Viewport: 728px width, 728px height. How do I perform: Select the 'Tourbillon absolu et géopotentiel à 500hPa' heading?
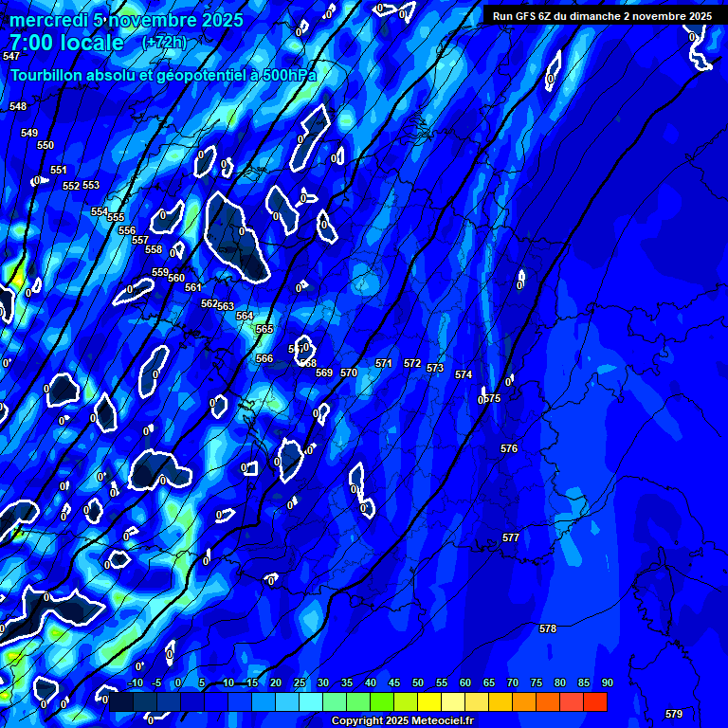pos(163,75)
